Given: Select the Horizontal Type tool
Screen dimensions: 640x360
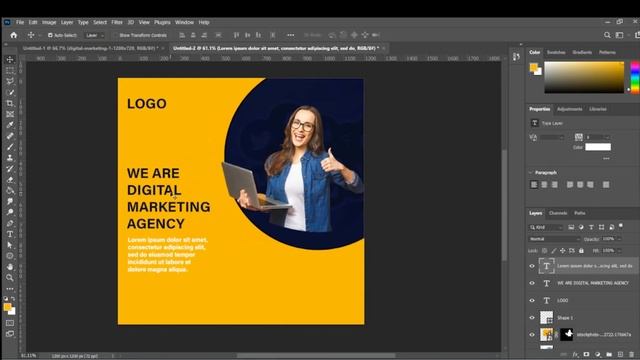Looking at the screenshot, I should pos(10,234).
